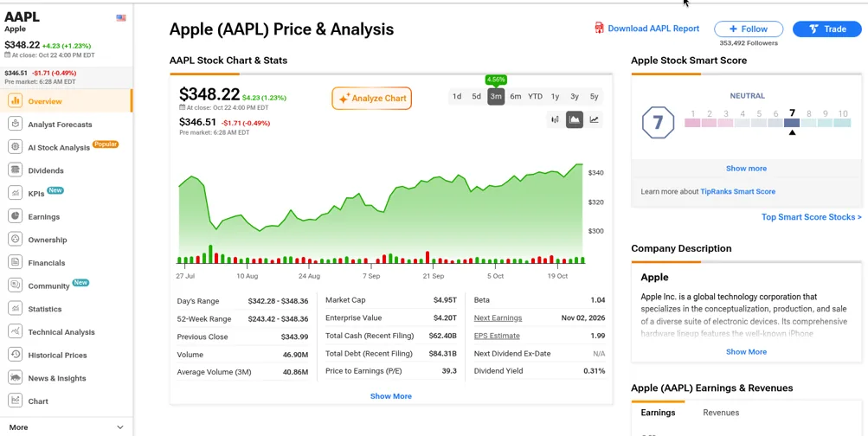The image size is (868, 436).
Task: Open the Ownership sidebar icon
Action: [15, 239]
